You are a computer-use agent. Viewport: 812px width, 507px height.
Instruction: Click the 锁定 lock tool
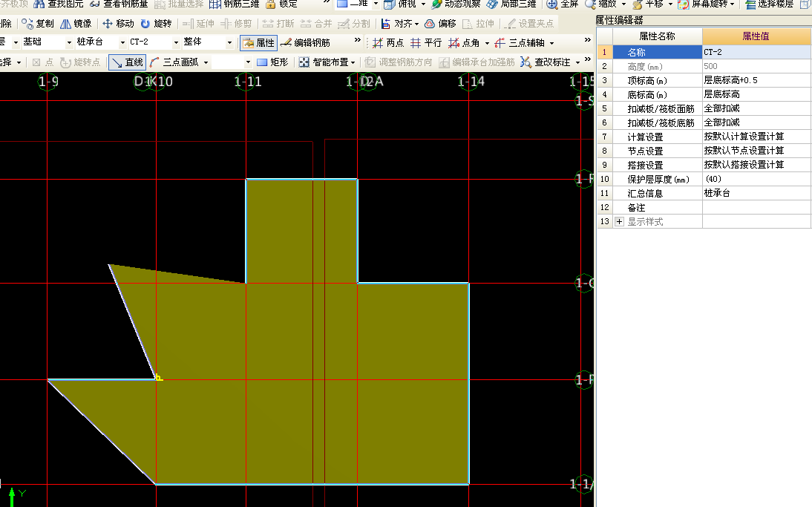pyautogui.click(x=281, y=4)
